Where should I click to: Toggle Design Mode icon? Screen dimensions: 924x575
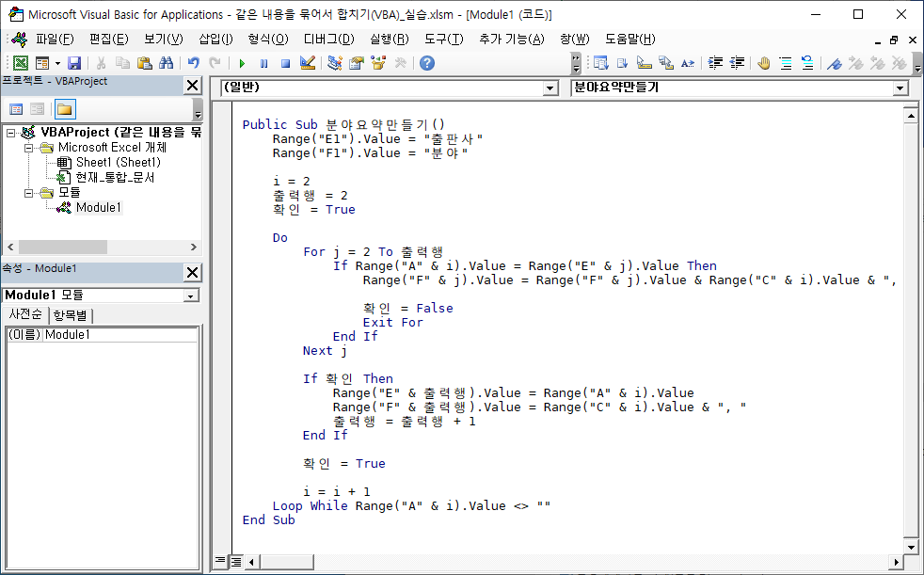pos(306,63)
